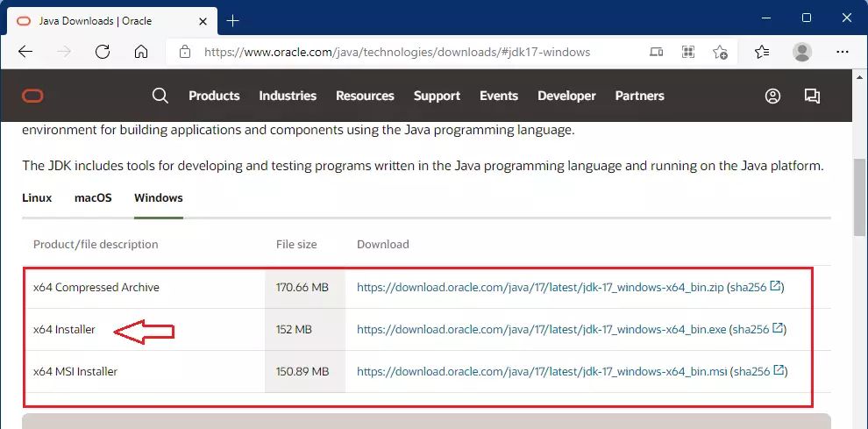
Task: Open the Resources menu
Action: click(365, 96)
